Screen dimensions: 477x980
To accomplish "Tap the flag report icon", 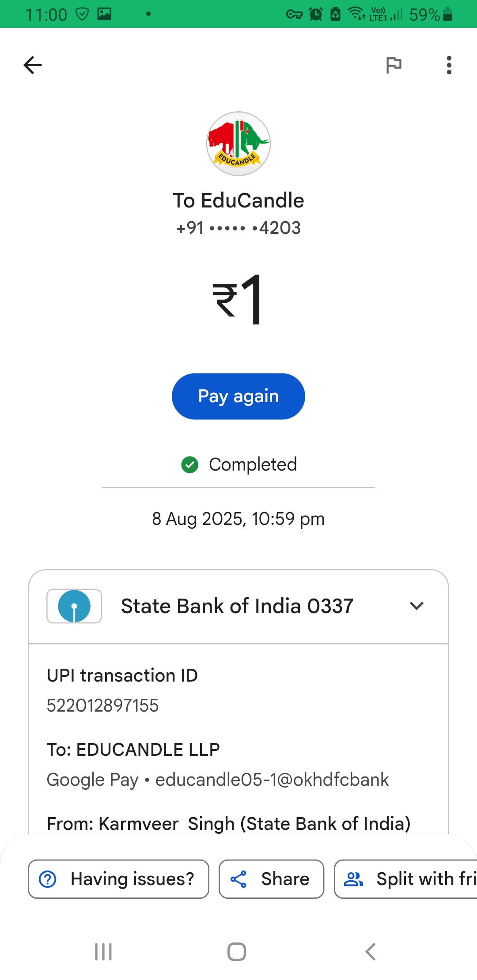I will click(x=394, y=65).
